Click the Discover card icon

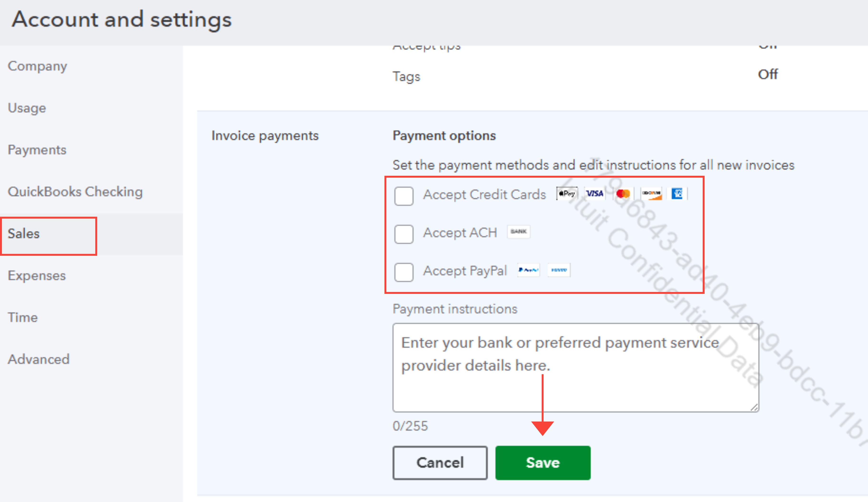[x=651, y=194]
